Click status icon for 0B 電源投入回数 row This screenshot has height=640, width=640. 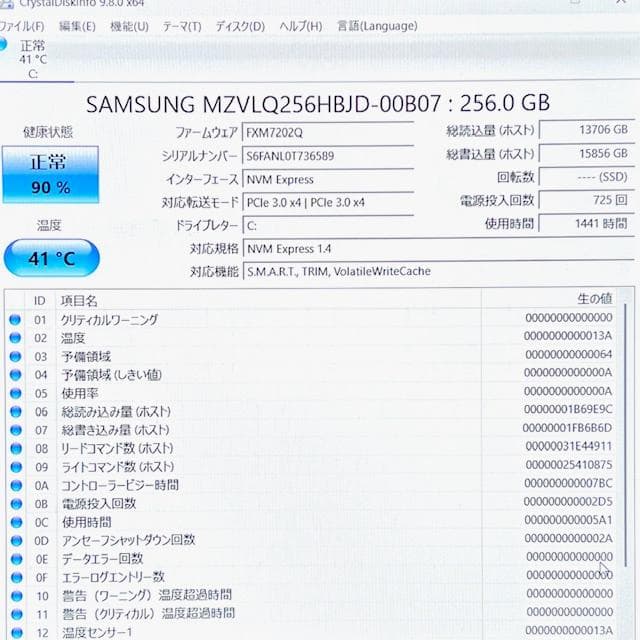[16, 504]
